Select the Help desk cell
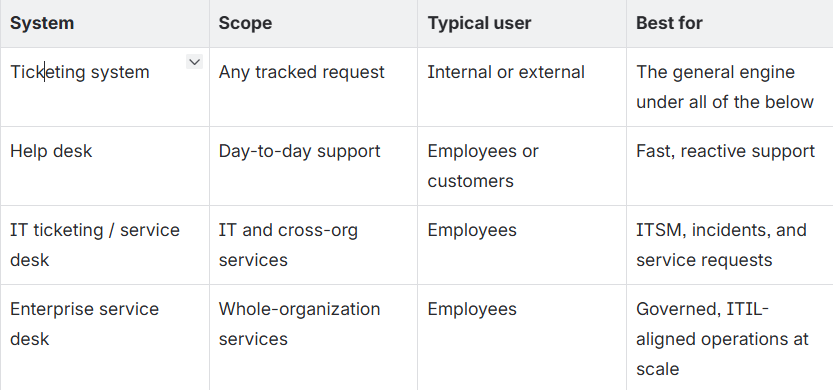833x390 pixels. click(105, 166)
